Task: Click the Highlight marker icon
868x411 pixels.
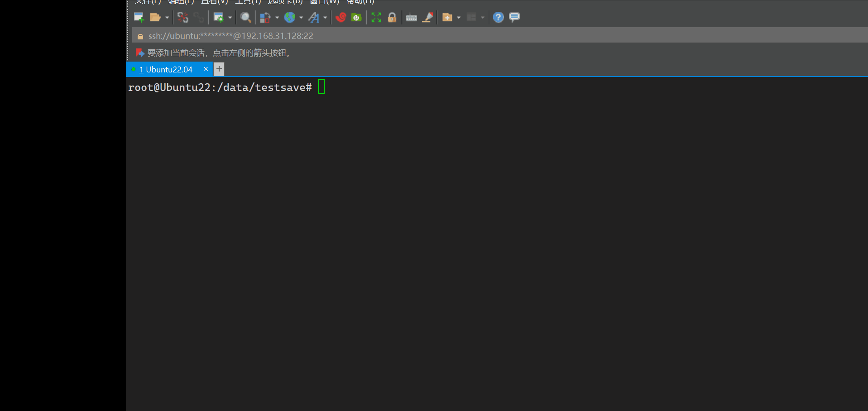Action: pyautogui.click(x=427, y=18)
